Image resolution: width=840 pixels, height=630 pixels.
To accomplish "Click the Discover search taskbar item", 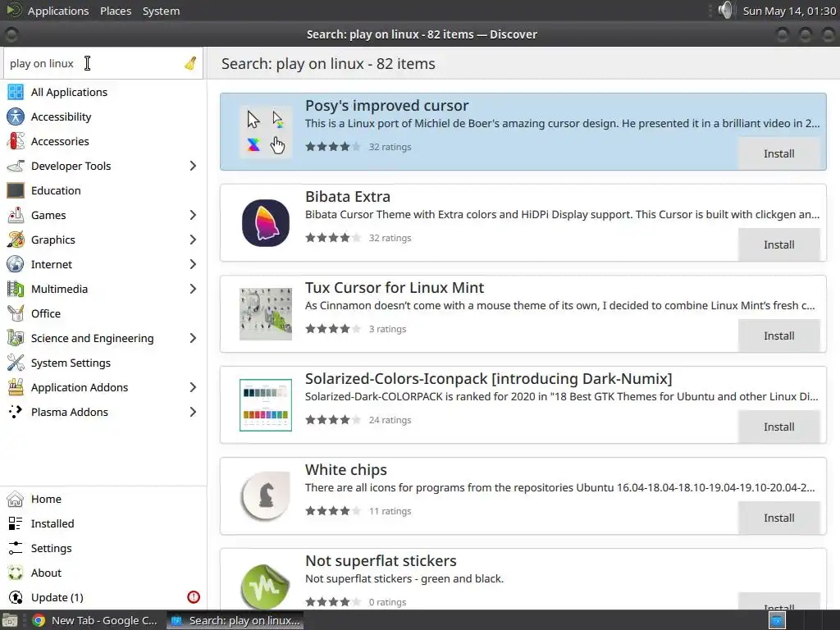I will [235, 620].
